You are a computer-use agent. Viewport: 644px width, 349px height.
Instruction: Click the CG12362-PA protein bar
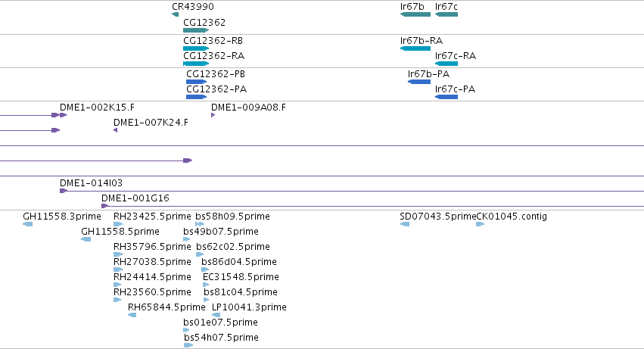tap(196, 97)
